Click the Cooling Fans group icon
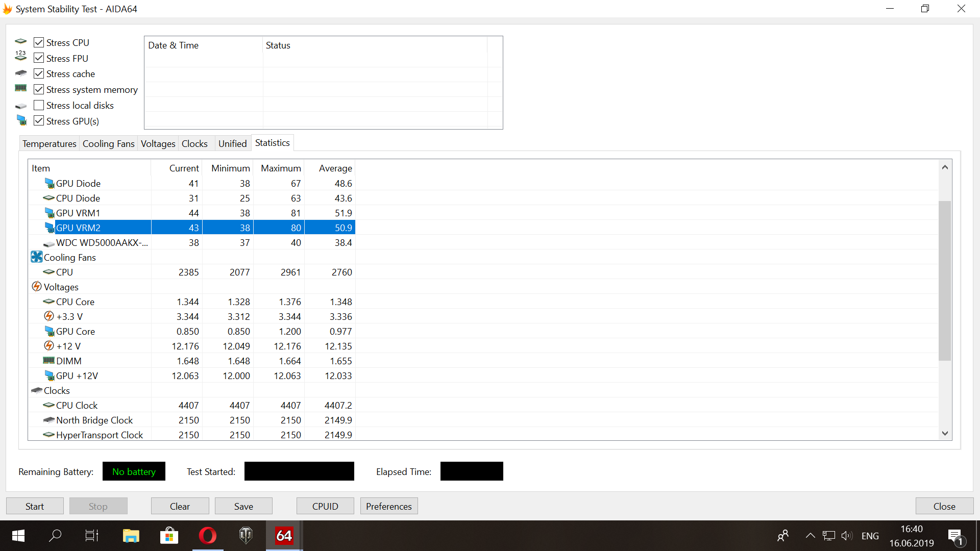 (x=36, y=257)
